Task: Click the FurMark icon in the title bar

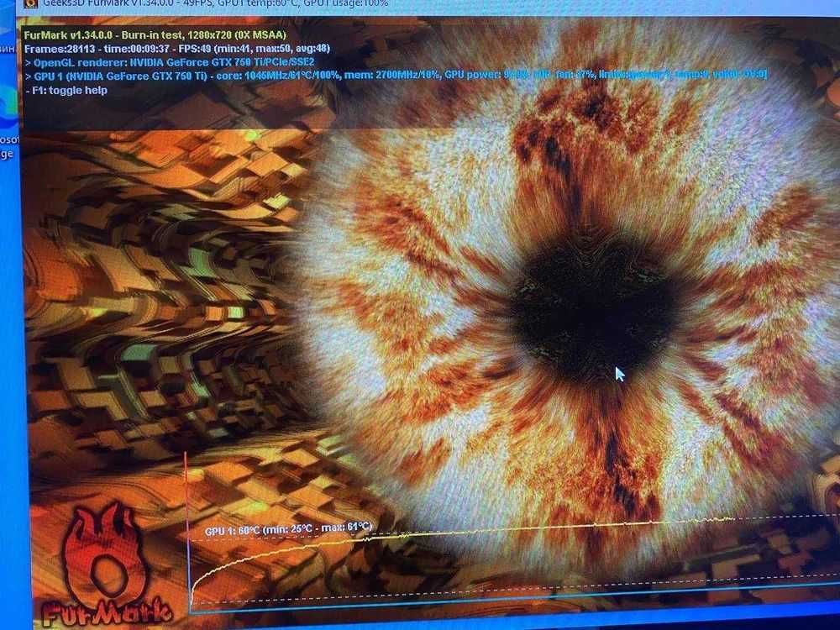Action: click(x=31, y=3)
